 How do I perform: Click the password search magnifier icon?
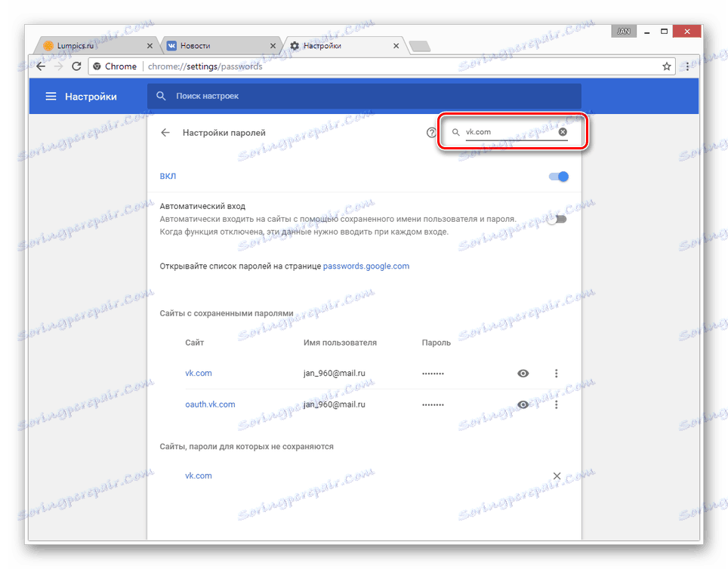click(456, 132)
